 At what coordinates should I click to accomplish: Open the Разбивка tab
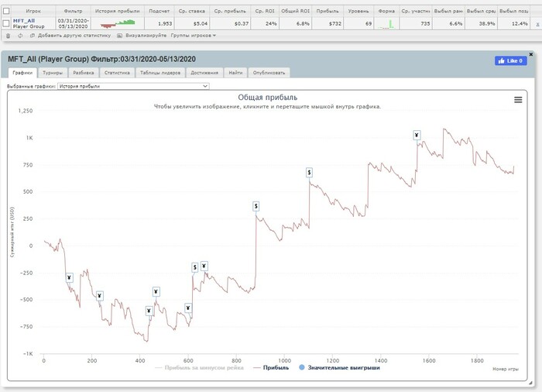[84, 73]
